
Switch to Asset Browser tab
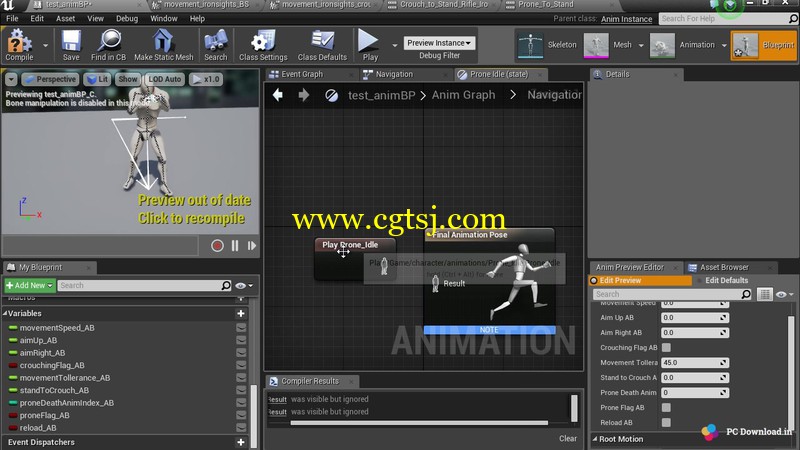click(723, 267)
